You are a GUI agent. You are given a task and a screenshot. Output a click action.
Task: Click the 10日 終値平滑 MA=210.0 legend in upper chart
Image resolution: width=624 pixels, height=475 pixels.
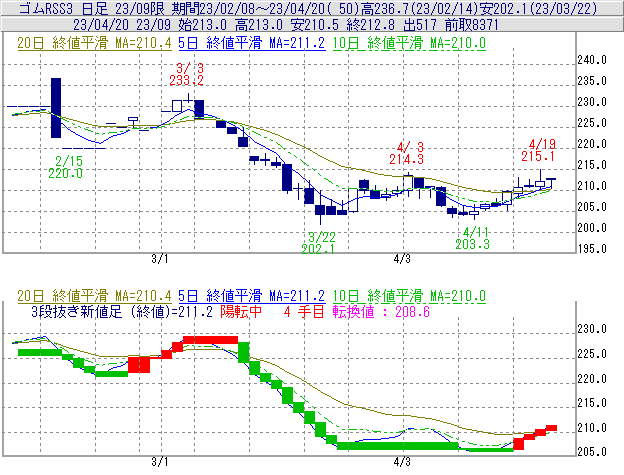[409, 43]
